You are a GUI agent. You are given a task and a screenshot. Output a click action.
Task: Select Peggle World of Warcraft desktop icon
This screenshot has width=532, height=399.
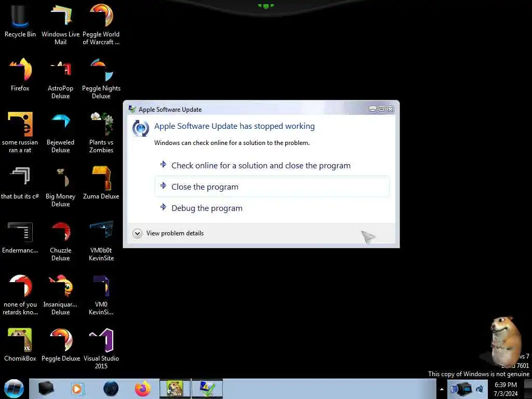tap(101, 24)
